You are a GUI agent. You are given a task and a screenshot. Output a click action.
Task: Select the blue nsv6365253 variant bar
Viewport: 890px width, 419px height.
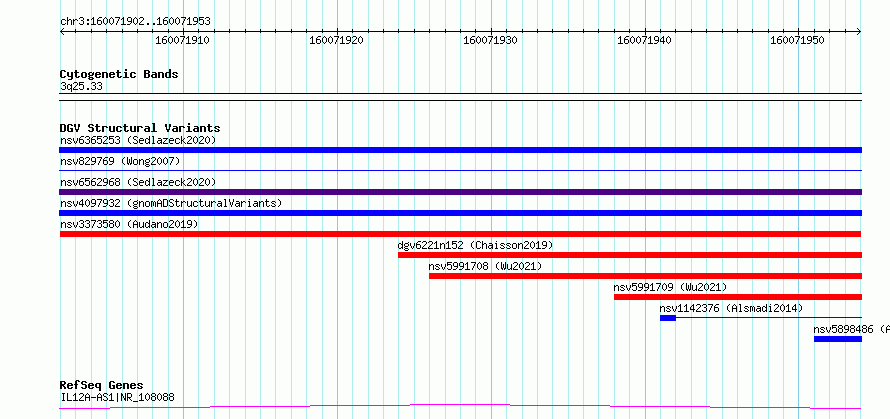pyautogui.click(x=460, y=150)
